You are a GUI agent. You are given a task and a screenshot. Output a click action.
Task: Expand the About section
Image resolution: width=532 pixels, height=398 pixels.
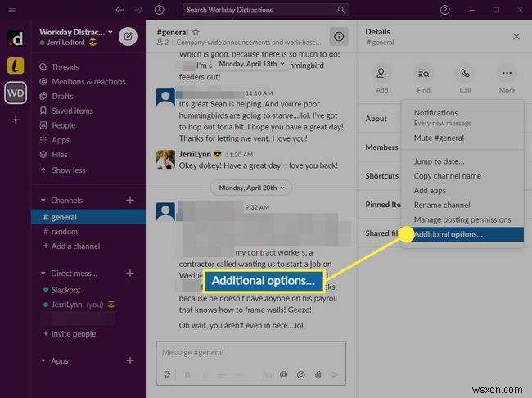[x=376, y=119]
